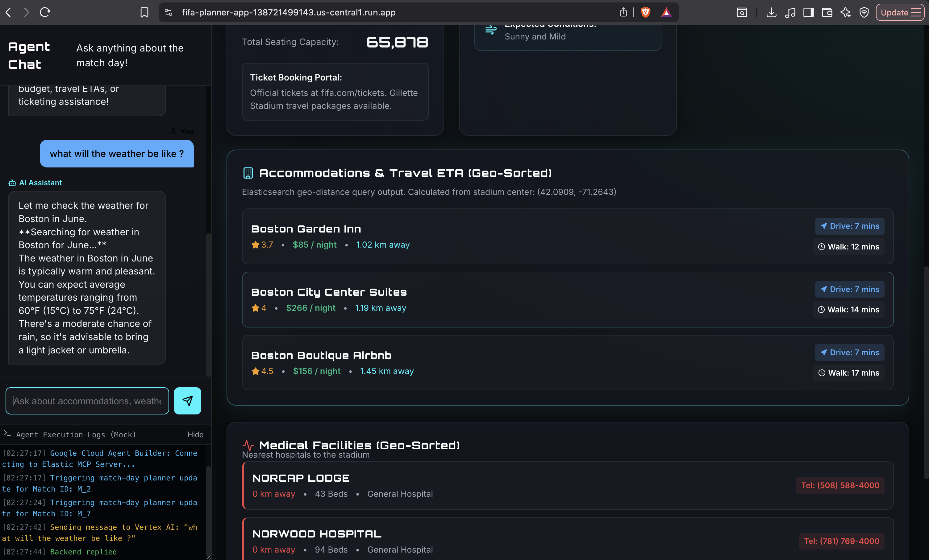
Task: Click the 1.45 km away distance
Action: coord(387,371)
